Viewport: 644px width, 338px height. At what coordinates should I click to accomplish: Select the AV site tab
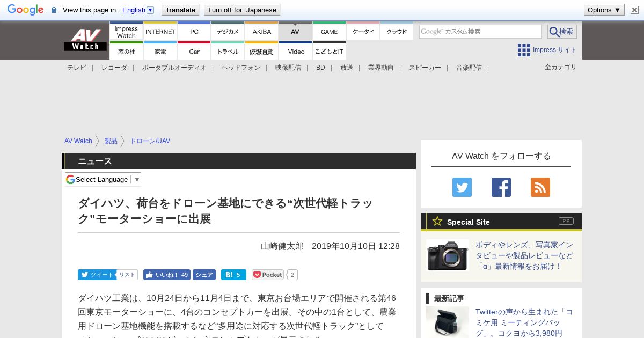coord(295,32)
